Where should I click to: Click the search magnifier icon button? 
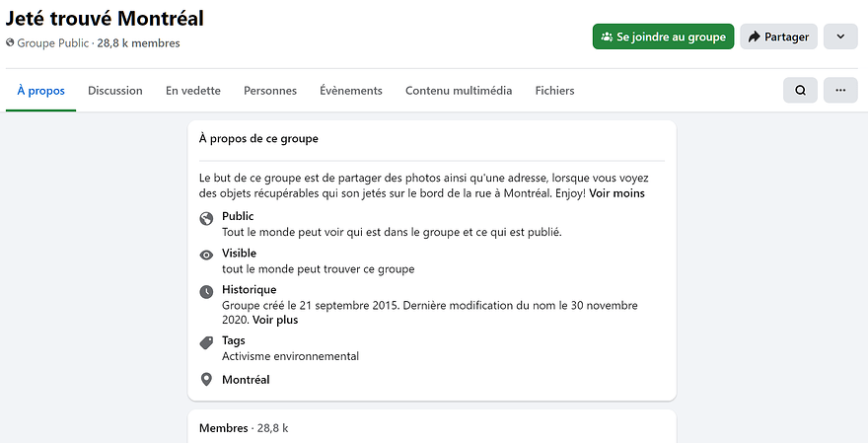(800, 90)
